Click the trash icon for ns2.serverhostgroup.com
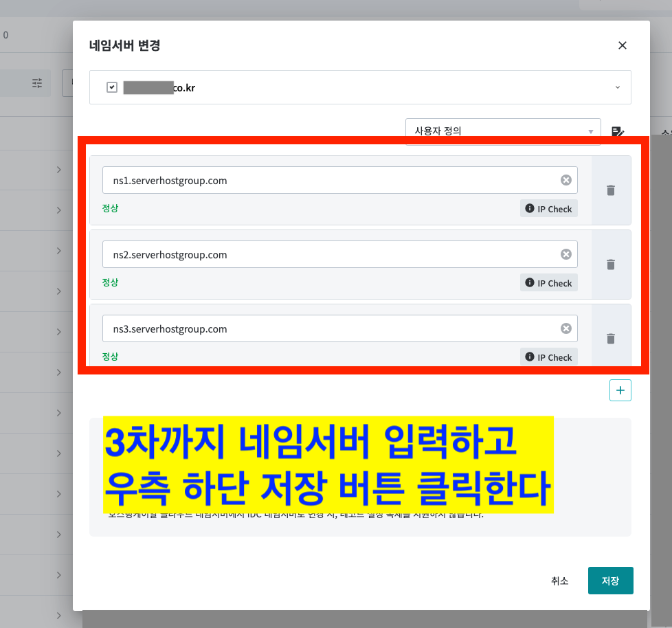The width and height of the screenshot is (672, 628). point(610,265)
